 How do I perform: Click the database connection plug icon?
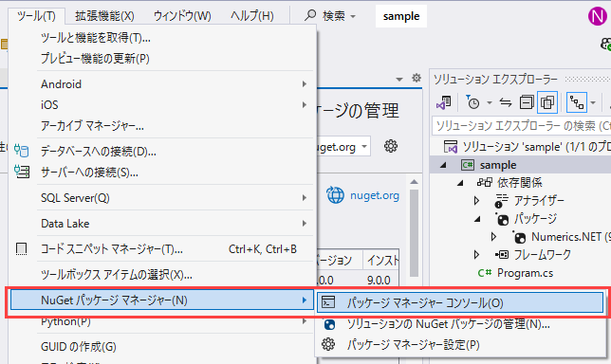tap(22, 151)
